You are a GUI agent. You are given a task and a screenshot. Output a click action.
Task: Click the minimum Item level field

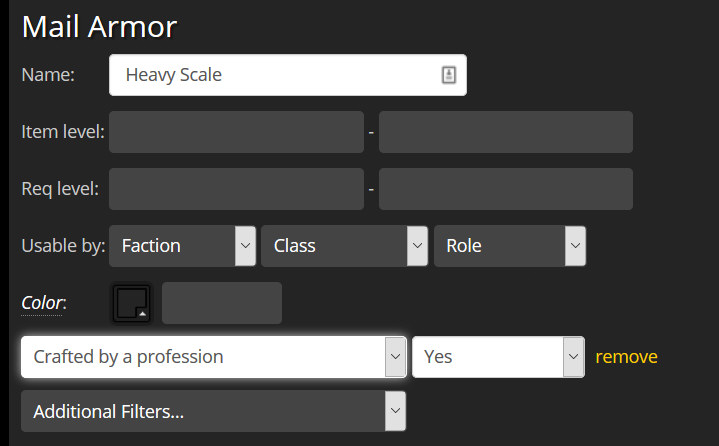pos(236,132)
